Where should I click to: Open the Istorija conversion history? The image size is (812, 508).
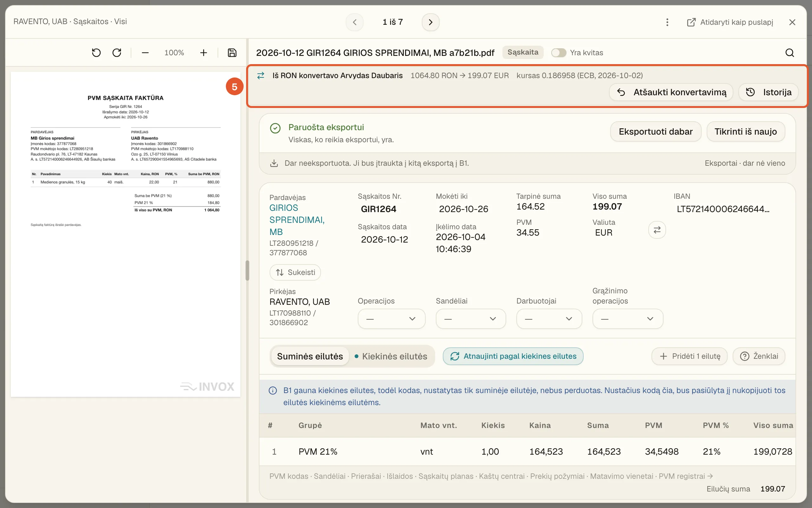tap(768, 92)
